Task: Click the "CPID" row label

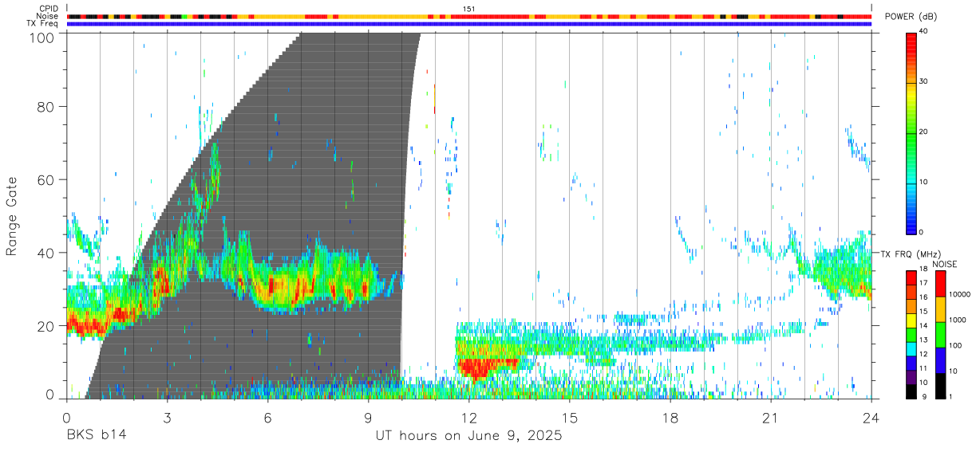Action: [x=49, y=9]
